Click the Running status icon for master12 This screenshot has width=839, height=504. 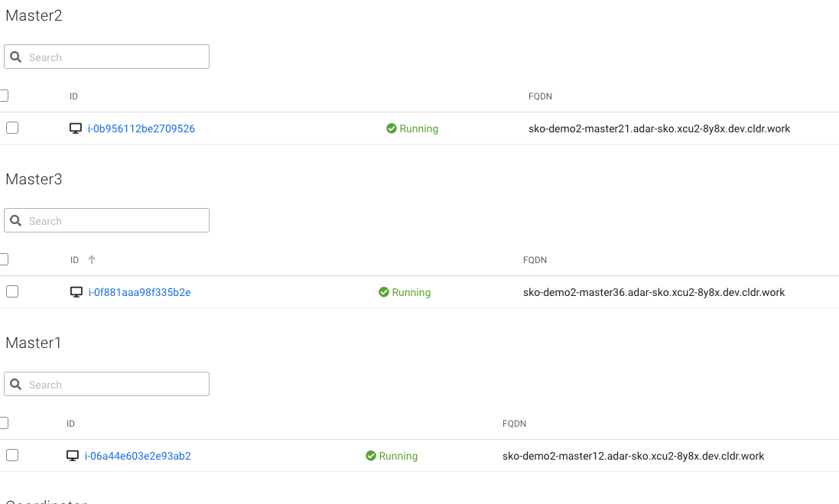tap(371, 456)
